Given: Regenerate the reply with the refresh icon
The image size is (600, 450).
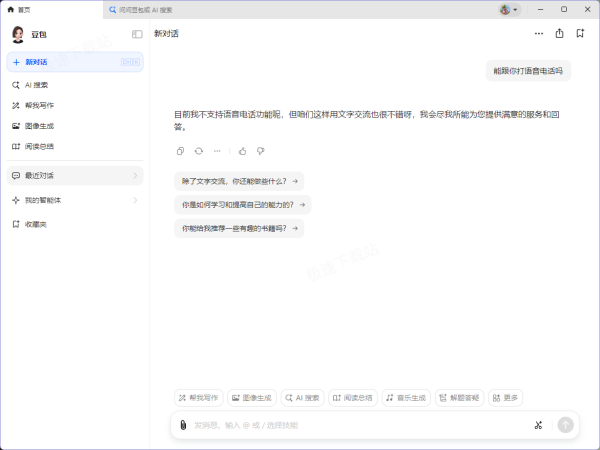Looking at the screenshot, I should tap(199, 151).
